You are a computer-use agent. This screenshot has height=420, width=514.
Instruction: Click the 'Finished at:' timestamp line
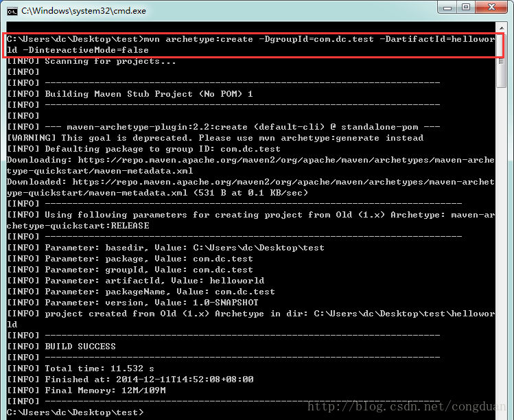click(x=130, y=380)
